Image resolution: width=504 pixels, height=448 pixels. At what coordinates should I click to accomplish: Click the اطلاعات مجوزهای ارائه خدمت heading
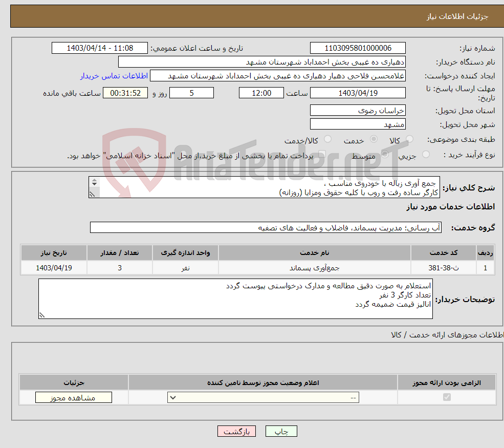tap(447, 335)
